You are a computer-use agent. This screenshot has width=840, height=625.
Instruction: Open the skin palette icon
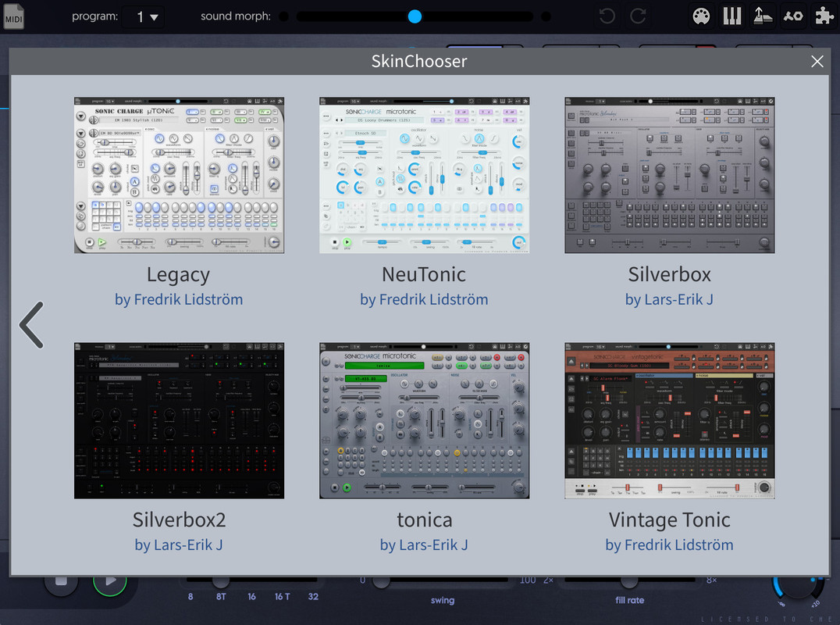click(701, 16)
